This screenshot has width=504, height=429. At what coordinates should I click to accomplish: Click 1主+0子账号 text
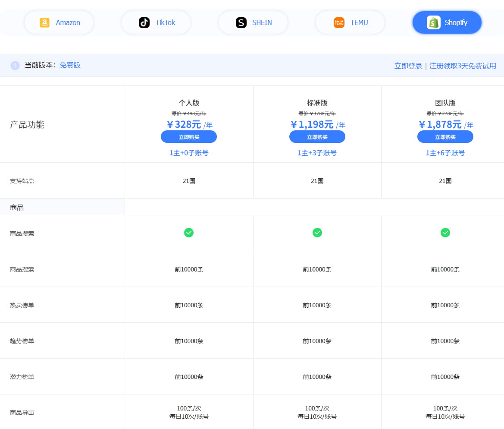[189, 153]
